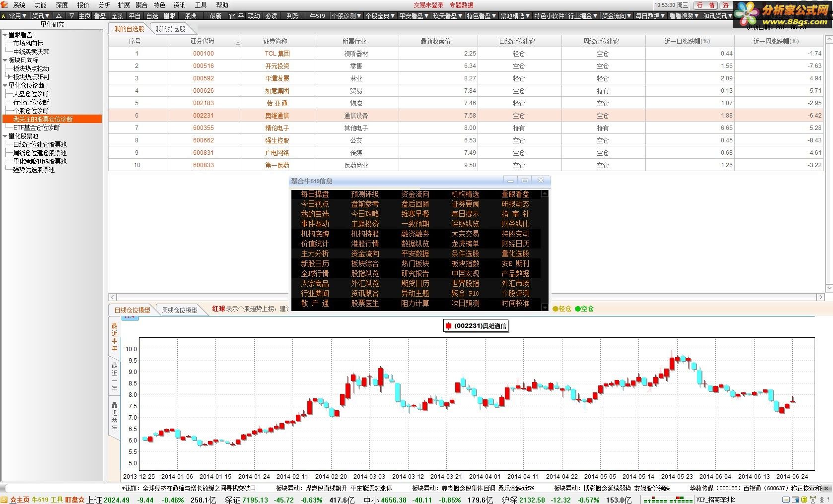This screenshot has width=833, height=504.
Task: Select the 最近两年 vertical tab
Action: [x=114, y=417]
